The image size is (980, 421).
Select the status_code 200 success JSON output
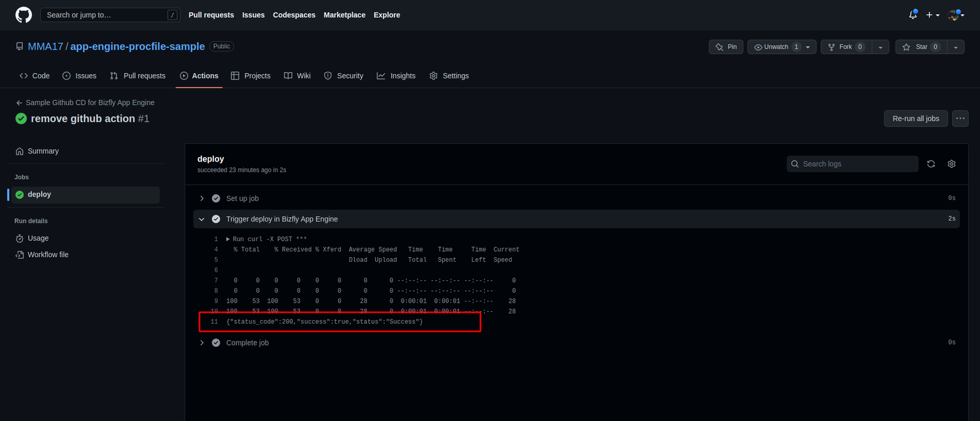324,322
